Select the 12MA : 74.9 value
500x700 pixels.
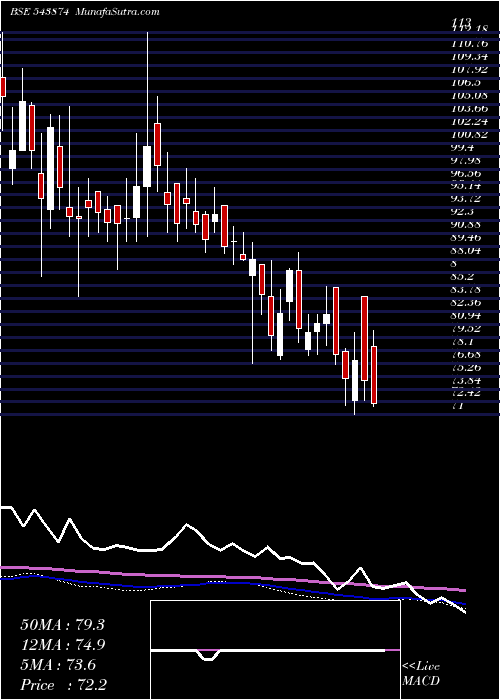coord(62,645)
